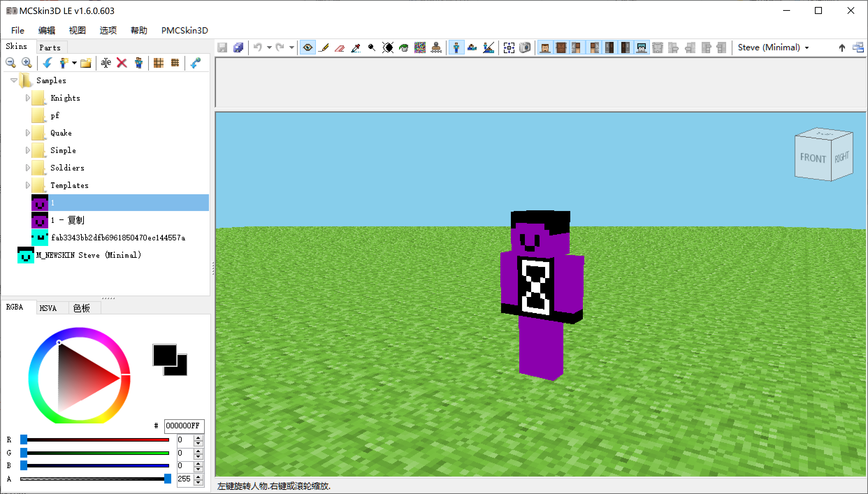Image resolution: width=868 pixels, height=494 pixels.
Task: Collapse the Samples folder
Action: click(14, 80)
